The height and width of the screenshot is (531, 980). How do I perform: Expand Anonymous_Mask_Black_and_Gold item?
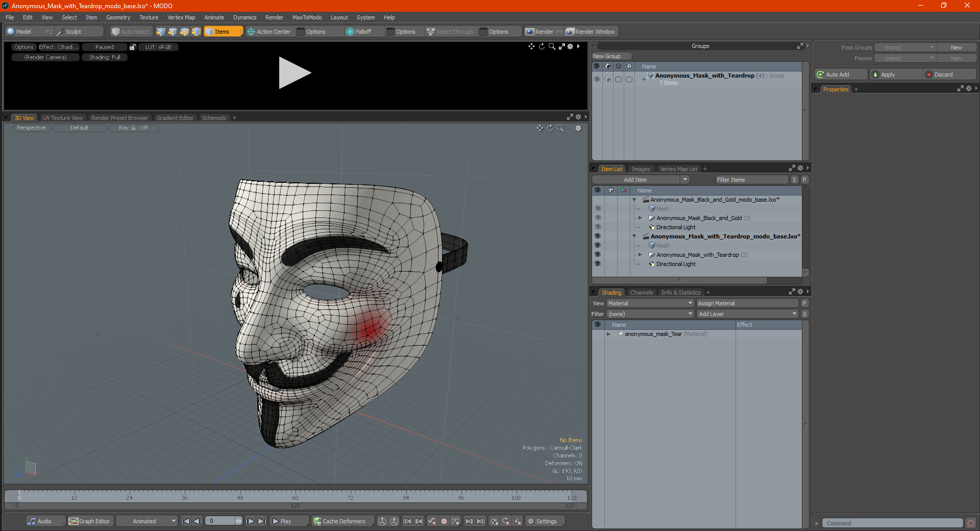click(640, 218)
